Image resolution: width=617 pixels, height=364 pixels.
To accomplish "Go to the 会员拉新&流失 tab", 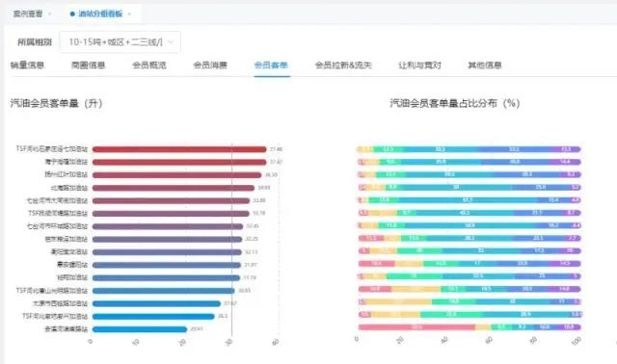I will 343,65.
